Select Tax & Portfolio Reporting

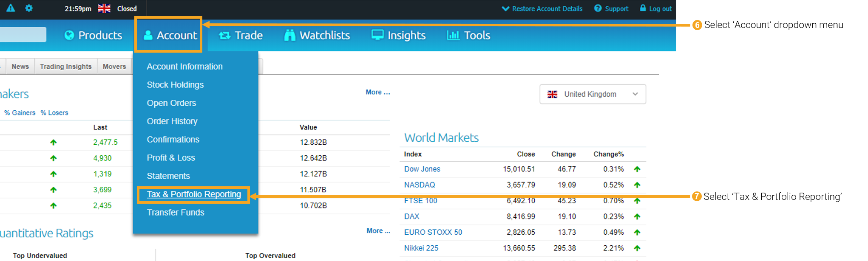(194, 194)
